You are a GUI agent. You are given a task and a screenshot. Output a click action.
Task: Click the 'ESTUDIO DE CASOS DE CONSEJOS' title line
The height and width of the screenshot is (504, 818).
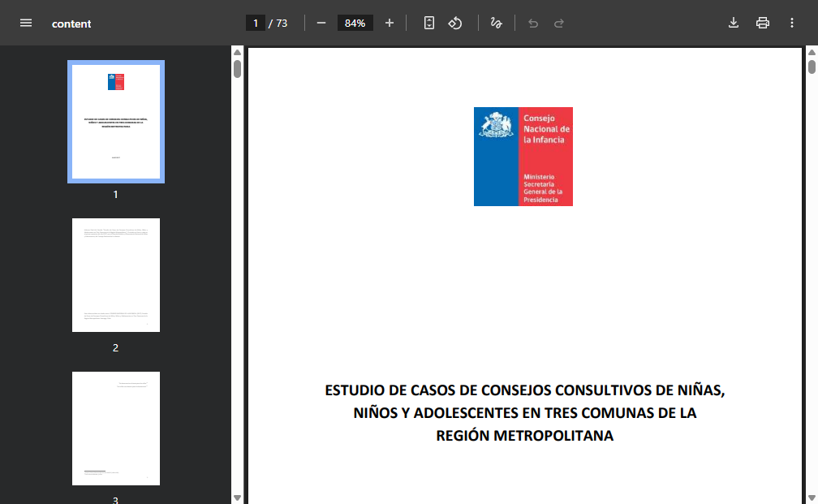click(525, 390)
